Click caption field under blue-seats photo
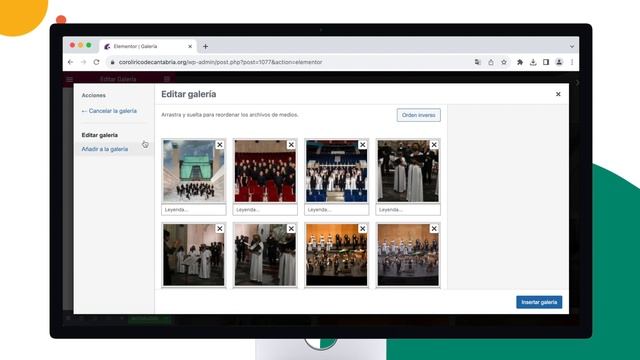640x360 pixels. [336, 209]
